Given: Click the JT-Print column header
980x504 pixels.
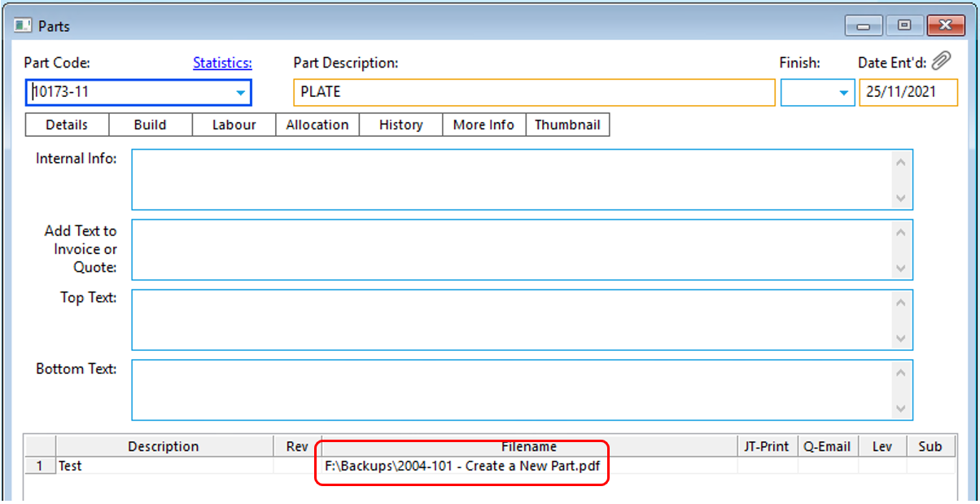Looking at the screenshot, I should pyautogui.click(x=768, y=446).
